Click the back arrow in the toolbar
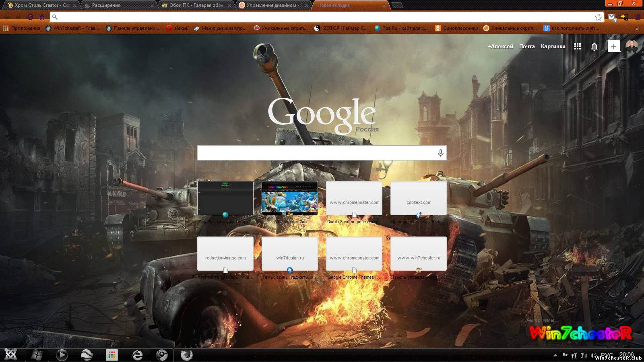Image resolution: width=644 pixels, height=362 pixels. pos(7,17)
